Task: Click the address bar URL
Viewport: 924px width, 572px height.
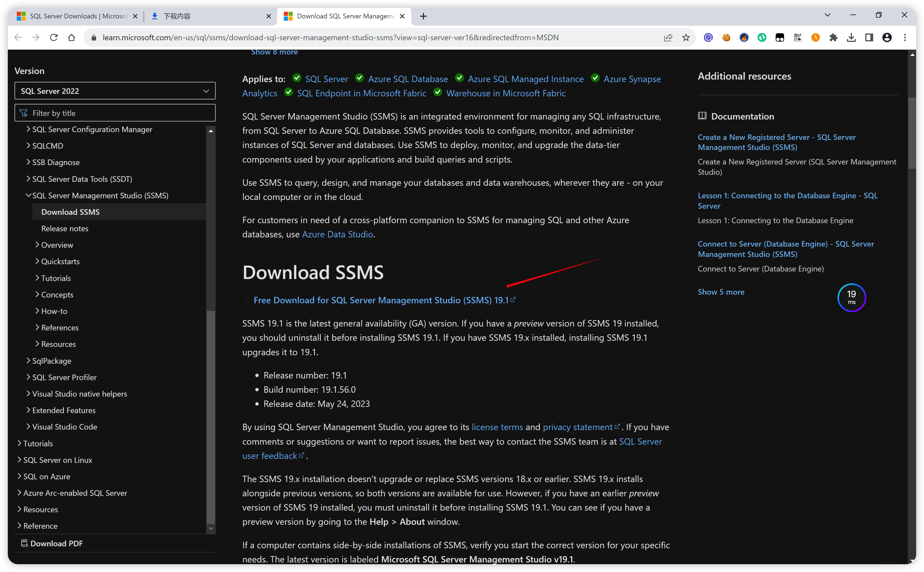Action: (x=330, y=37)
